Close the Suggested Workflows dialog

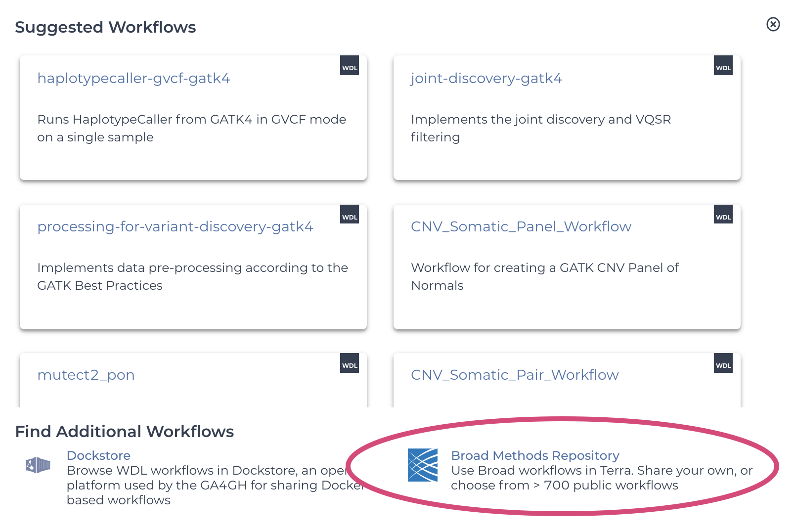click(773, 24)
